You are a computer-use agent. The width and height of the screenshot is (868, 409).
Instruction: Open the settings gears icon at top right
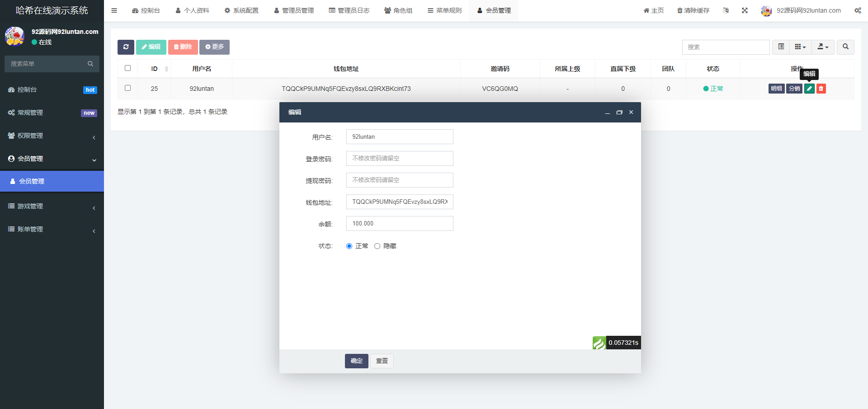(x=858, y=10)
